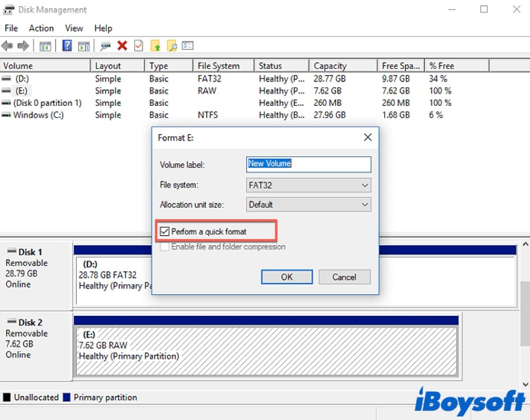Viewport: 530px width, 420px height.
Task: Click the Forward arrow toolbar icon
Action: click(23, 46)
